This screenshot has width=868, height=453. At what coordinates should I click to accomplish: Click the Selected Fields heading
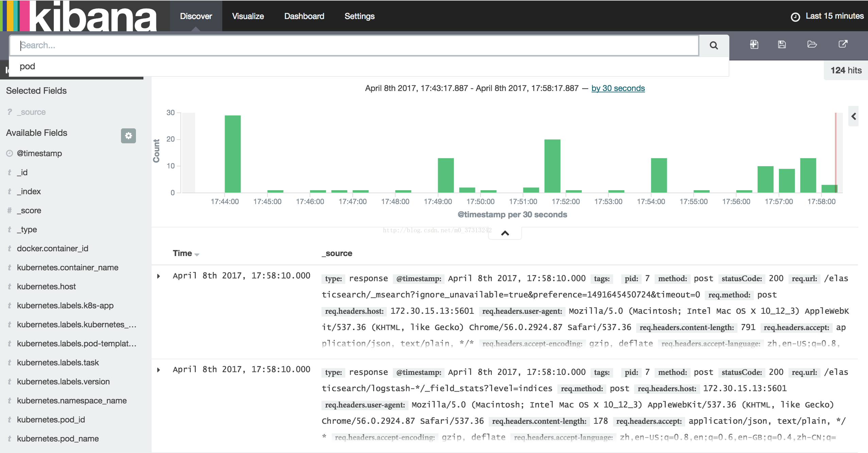[36, 91]
